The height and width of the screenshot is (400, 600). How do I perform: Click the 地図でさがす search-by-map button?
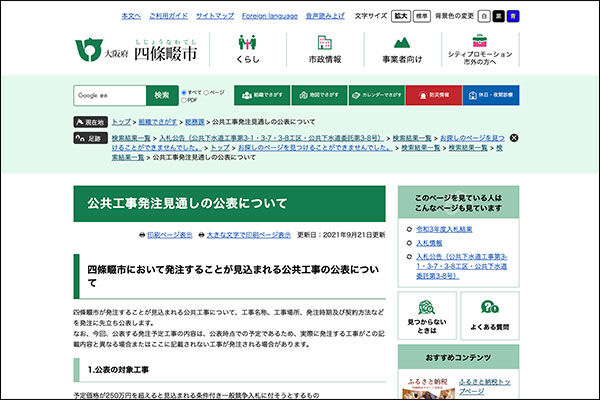pos(319,95)
